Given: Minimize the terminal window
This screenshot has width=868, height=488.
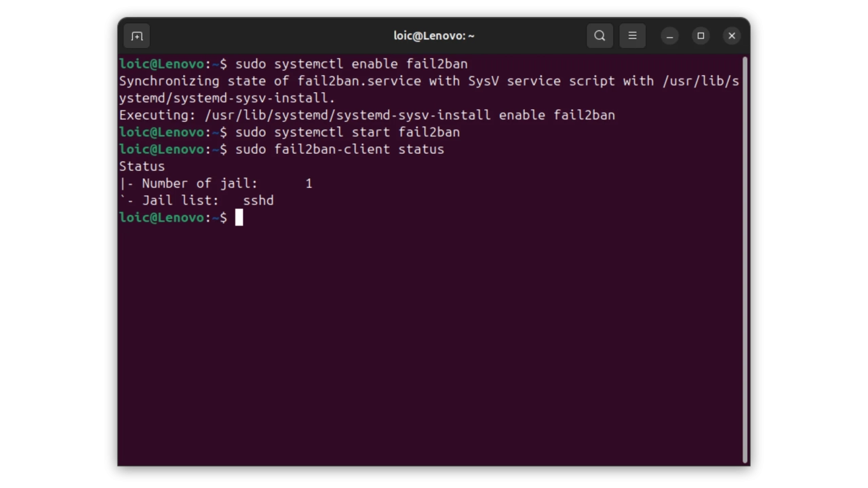Looking at the screenshot, I should pyautogui.click(x=669, y=36).
